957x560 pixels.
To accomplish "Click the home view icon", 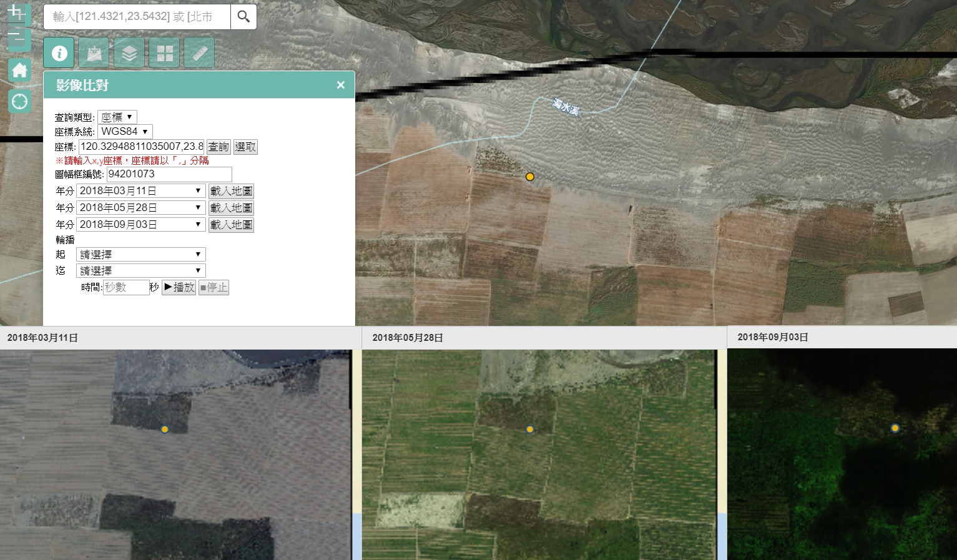I will tap(19, 69).
